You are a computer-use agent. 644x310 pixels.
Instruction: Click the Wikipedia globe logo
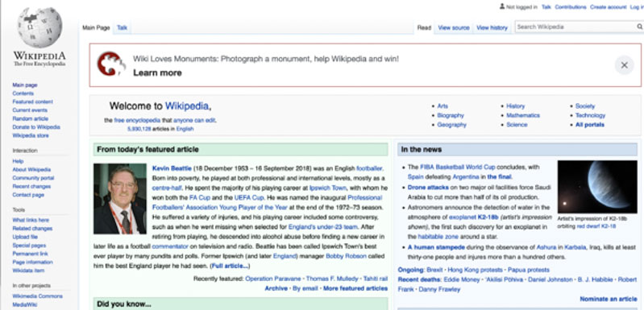click(39, 27)
